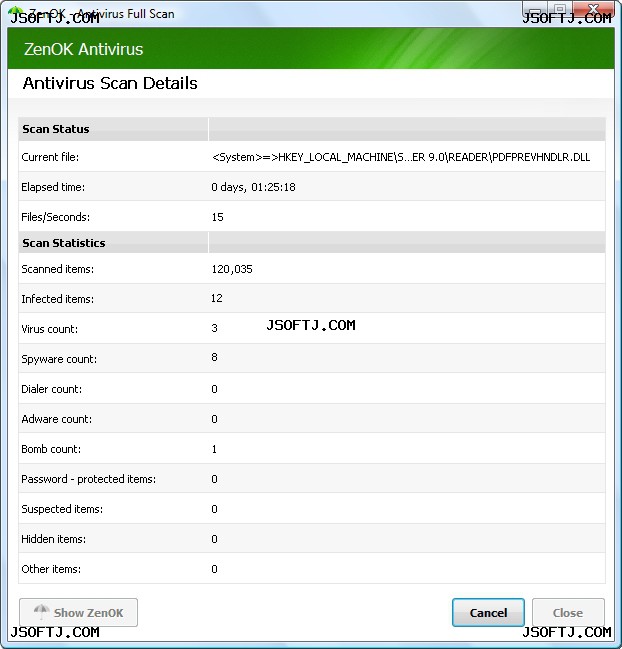
Task: Click the ZenOK umbrella title bar icon
Action: pyautogui.click(x=16, y=12)
